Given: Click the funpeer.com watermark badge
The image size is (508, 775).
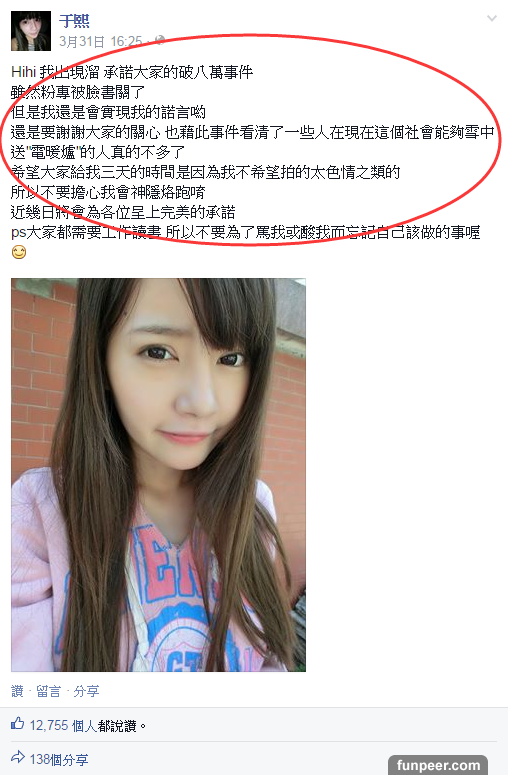Looking at the screenshot, I should tap(438, 765).
